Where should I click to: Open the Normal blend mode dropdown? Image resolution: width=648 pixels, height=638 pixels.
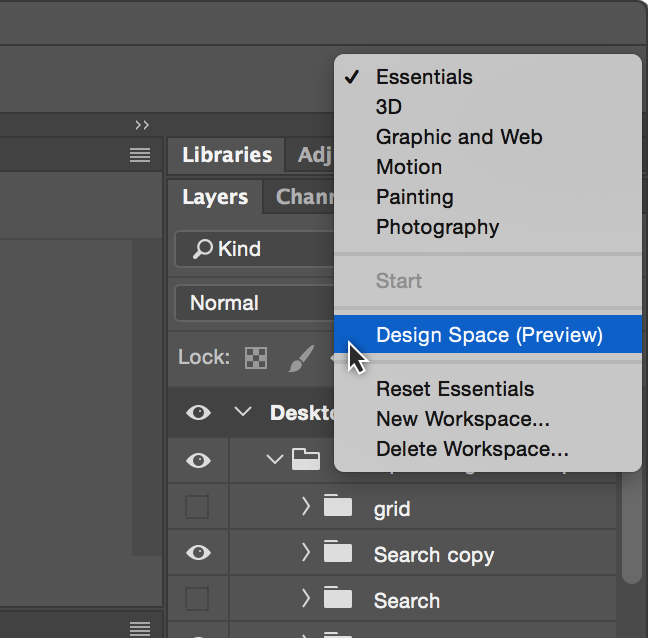(255, 303)
